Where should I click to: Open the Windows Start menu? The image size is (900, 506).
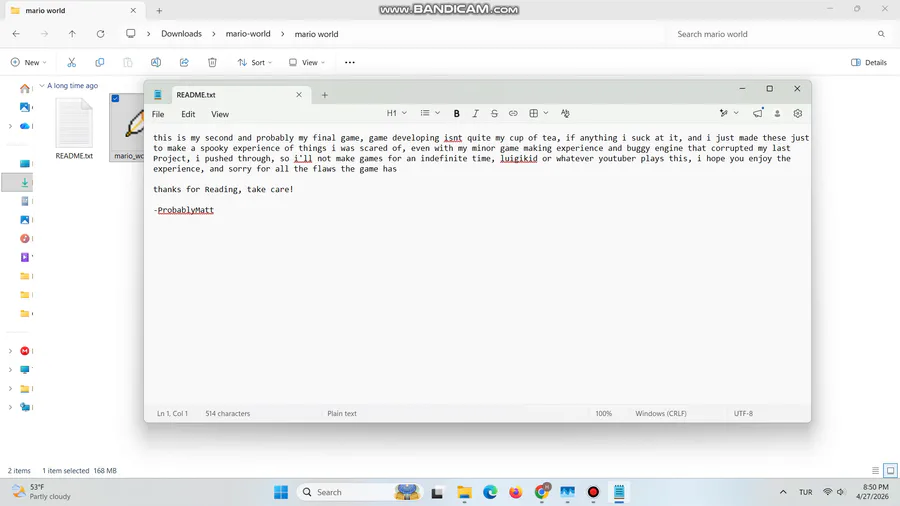(281, 492)
